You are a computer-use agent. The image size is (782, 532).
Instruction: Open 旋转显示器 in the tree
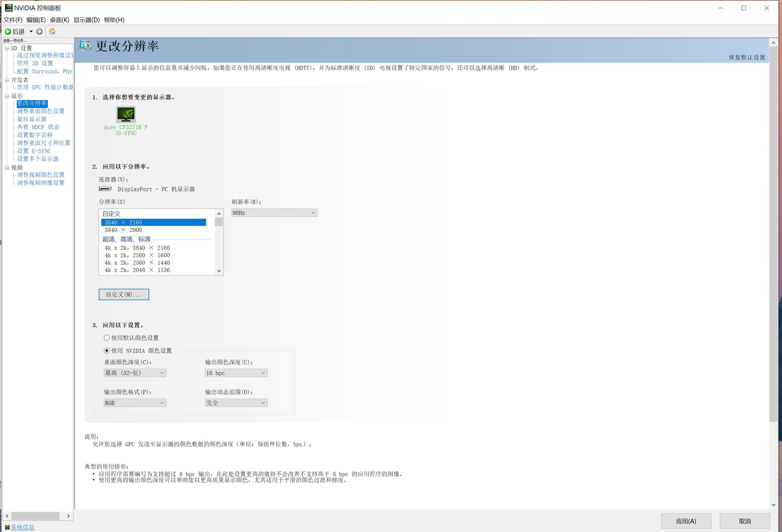click(x=32, y=119)
